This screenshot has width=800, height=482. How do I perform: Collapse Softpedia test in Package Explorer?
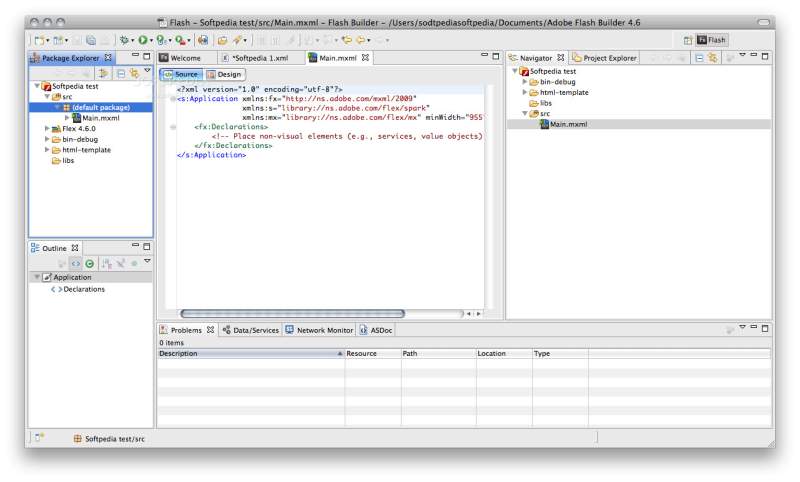pyautogui.click(x=37, y=86)
